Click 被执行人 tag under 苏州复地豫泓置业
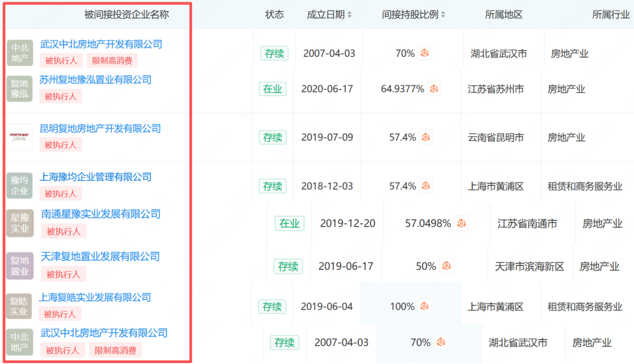The height and width of the screenshot is (364, 634). (60, 96)
